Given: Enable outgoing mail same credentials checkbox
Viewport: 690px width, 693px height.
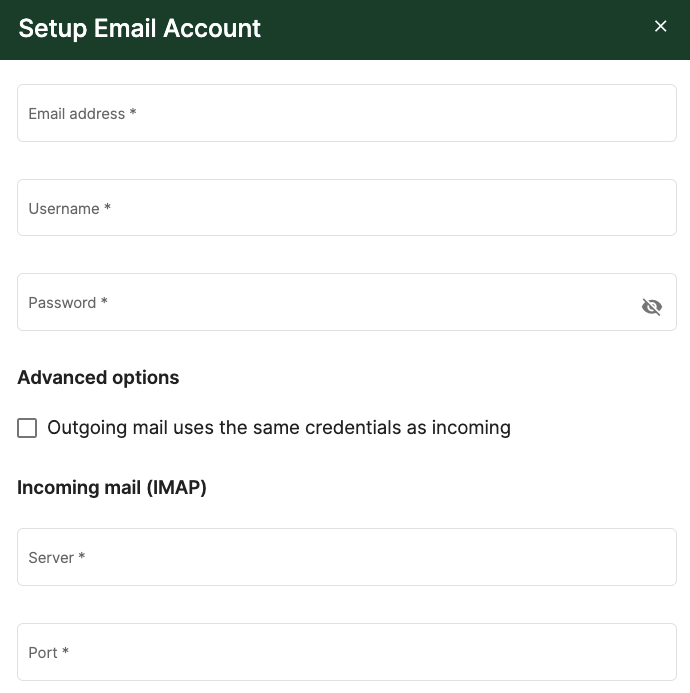Looking at the screenshot, I should point(27,428).
